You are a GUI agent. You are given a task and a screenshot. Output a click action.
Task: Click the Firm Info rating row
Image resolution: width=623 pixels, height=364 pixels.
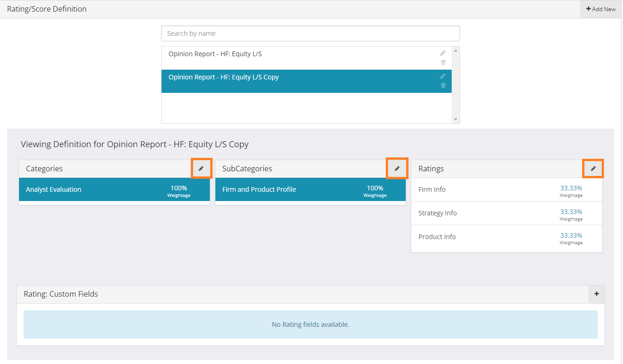506,189
